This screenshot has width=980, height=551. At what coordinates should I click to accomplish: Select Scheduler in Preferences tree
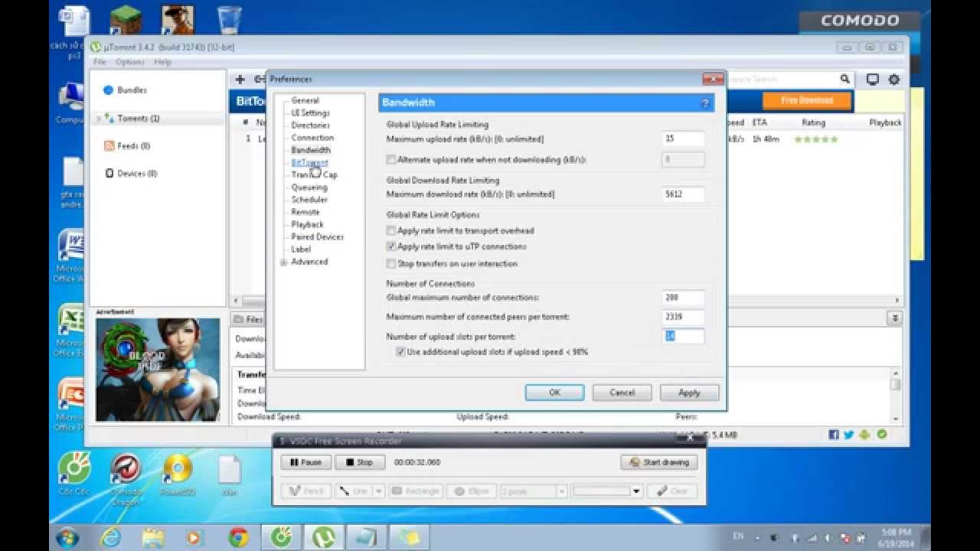pos(309,200)
